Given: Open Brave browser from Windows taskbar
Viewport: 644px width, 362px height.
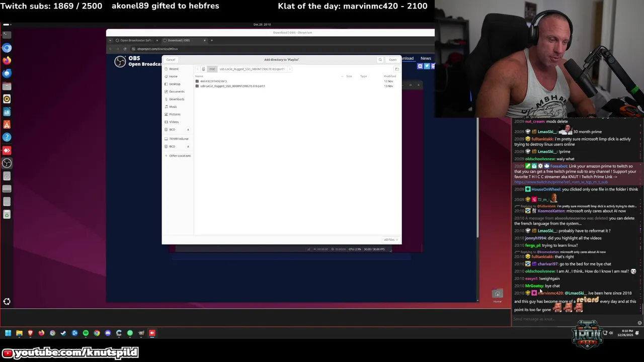Looking at the screenshot, I should tap(30, 333).
